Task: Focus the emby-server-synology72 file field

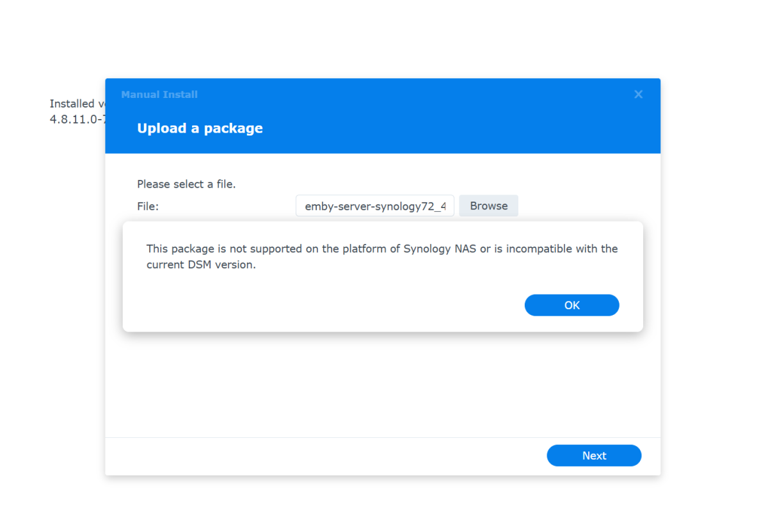Action: (x=375, y=206)
